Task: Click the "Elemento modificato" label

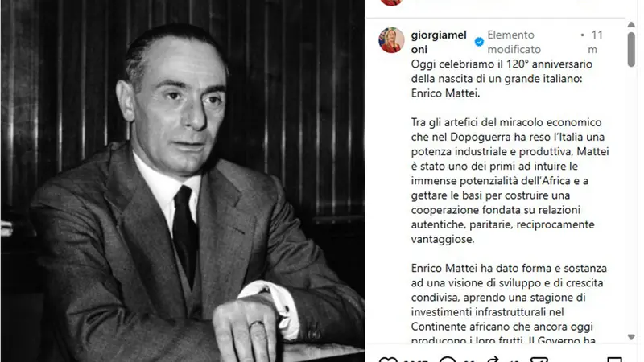Action: coord(514,42)
